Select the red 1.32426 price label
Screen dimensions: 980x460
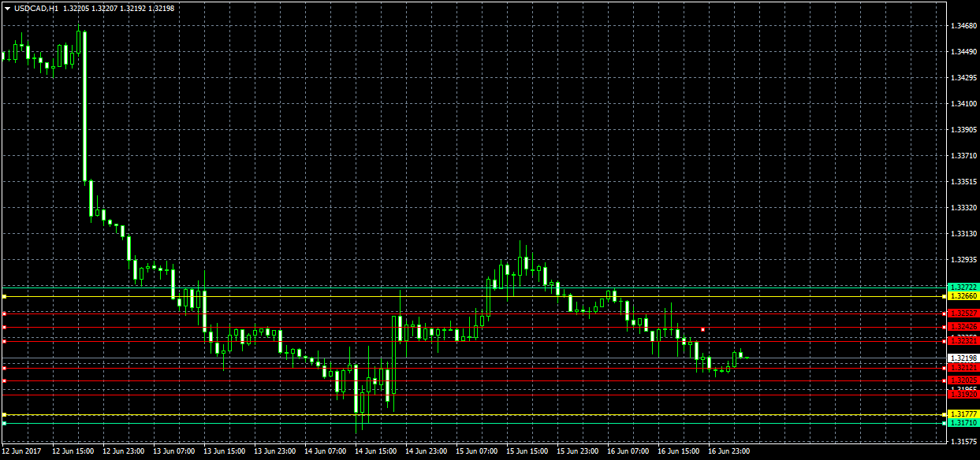tap(963, 326)
